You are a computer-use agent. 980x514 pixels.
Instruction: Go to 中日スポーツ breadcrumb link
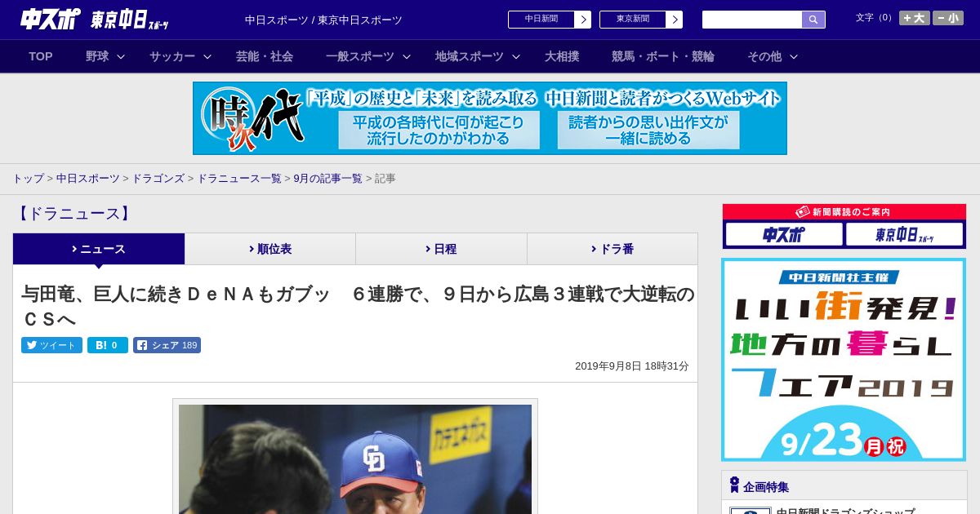(x=88, y=178)
